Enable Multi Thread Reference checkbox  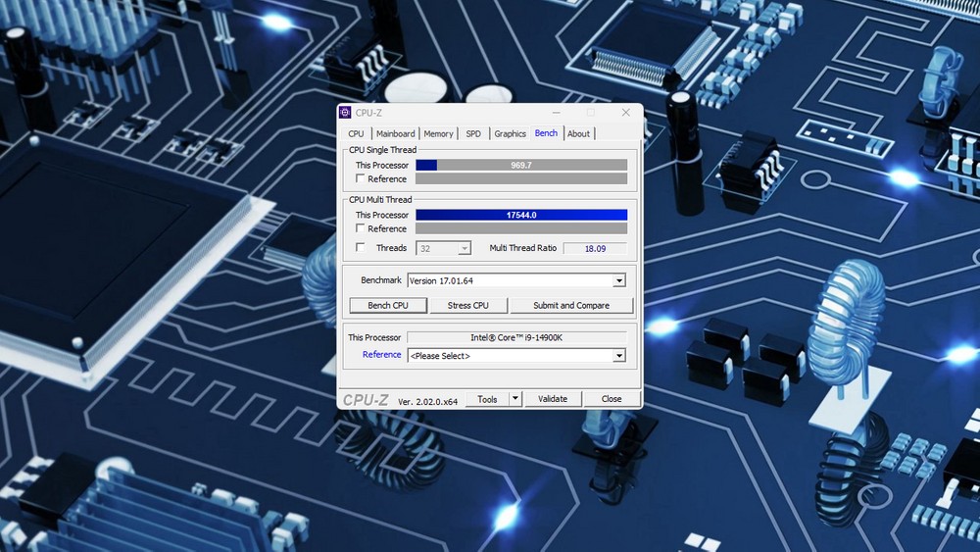click(360, 228)
